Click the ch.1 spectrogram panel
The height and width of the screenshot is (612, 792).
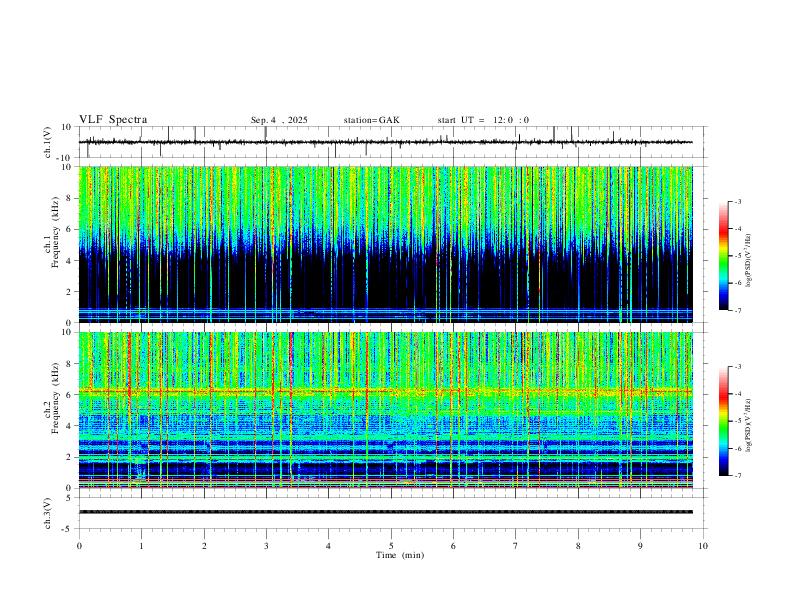pyautogui.click(x=386, y=244)
